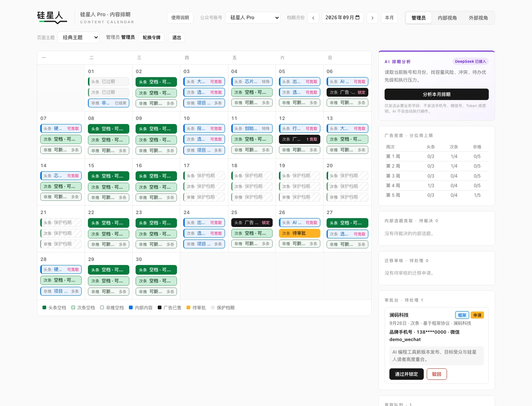Open the locked 广告 头条 slot on day 25
Image resolution: width=532 pixels, height=406 pixels.
pyautogui.click(x=252, y=223)
